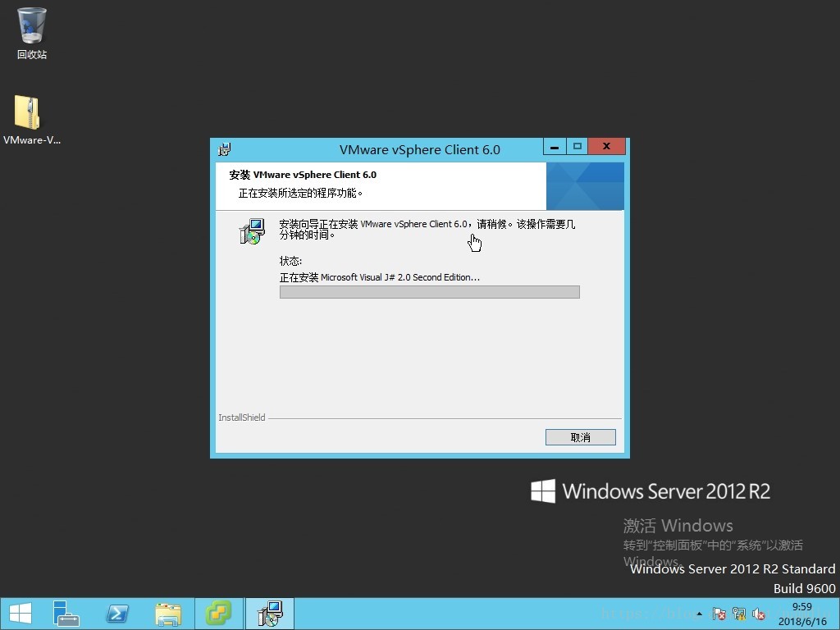The height and width of the screenshot is (630, 840).
Task: Click the status line about Microsoft Visual J# 2.0
Action: (x=380, y=277)
